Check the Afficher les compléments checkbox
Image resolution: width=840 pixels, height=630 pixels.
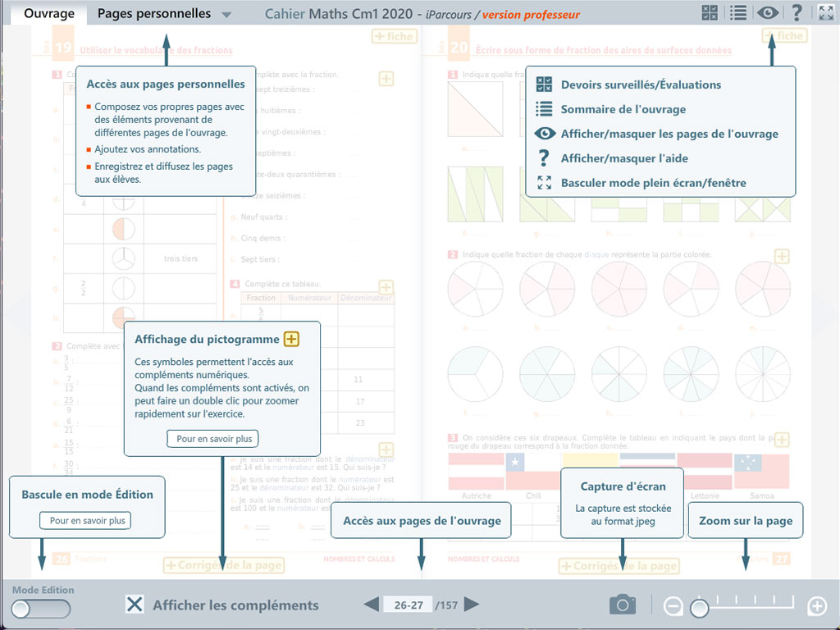135,605
